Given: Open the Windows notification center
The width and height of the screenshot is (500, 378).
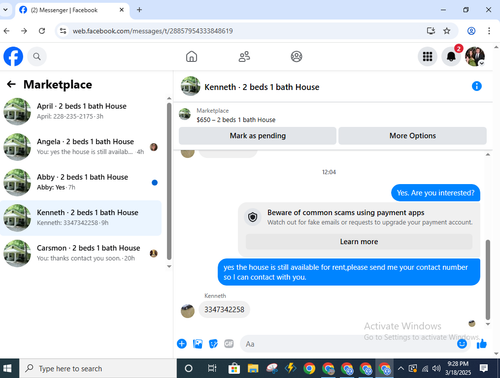Looking at the screenshot, I should click(x=484, y=368).
